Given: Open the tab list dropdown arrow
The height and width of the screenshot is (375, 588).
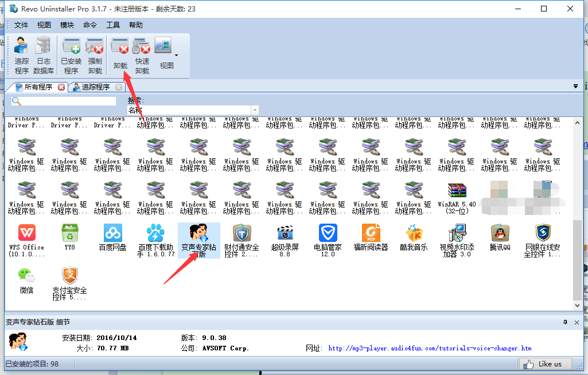Looking at the screenshot, I should [x=575, y=87].
